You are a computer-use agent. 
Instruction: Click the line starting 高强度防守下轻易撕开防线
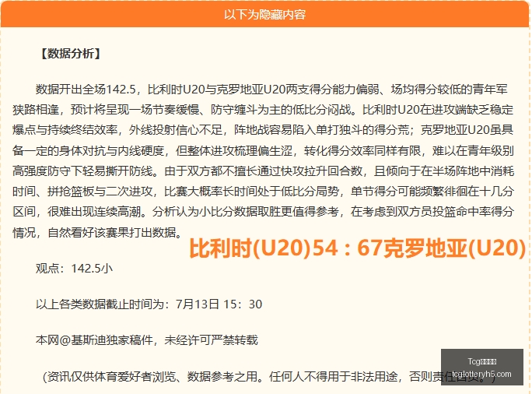[x=263, y=171]
